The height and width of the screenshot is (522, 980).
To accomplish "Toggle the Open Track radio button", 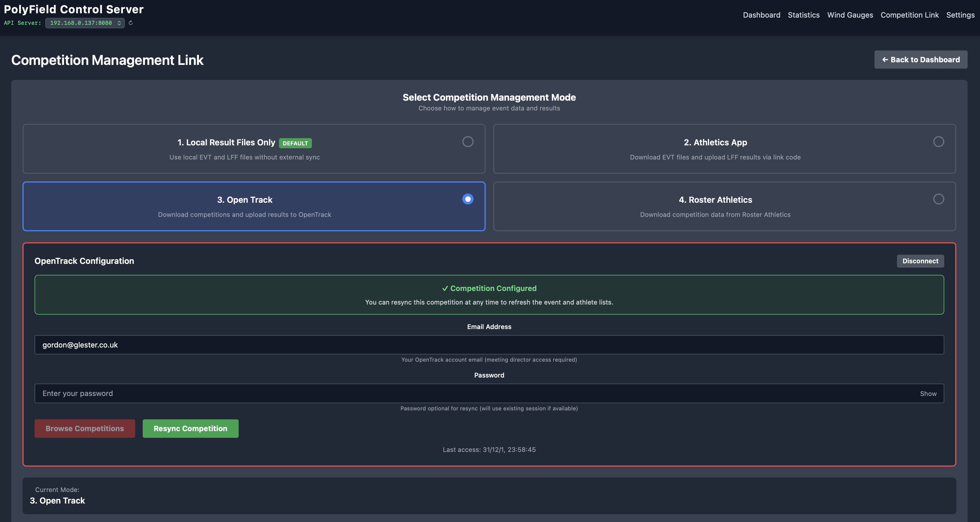I will coord(468,199).
